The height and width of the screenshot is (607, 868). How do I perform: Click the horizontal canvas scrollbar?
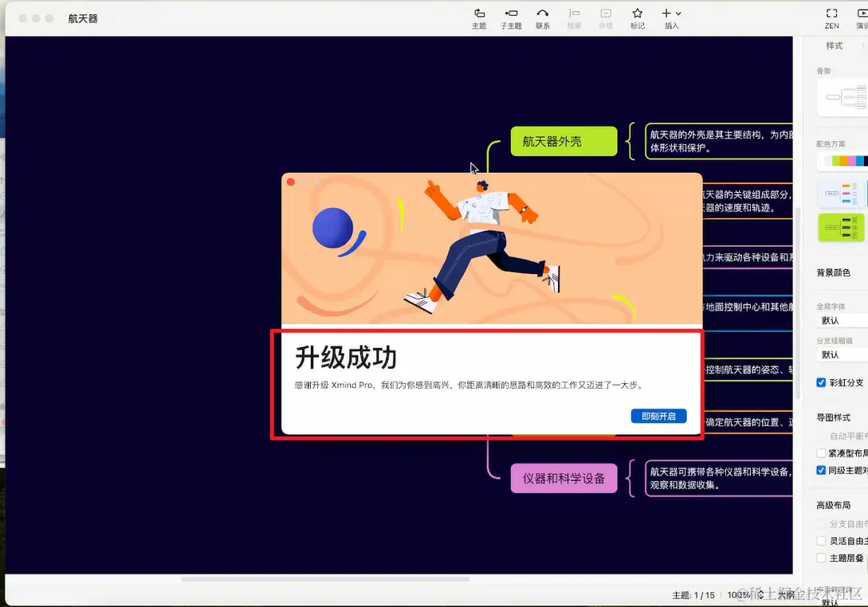tap(325, 579)
